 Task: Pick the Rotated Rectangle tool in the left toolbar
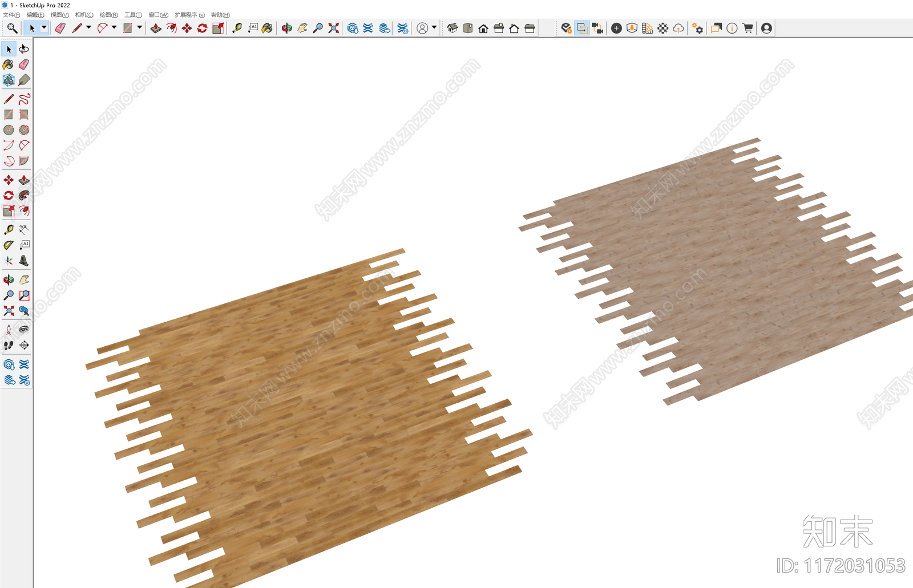pos(24,115)
